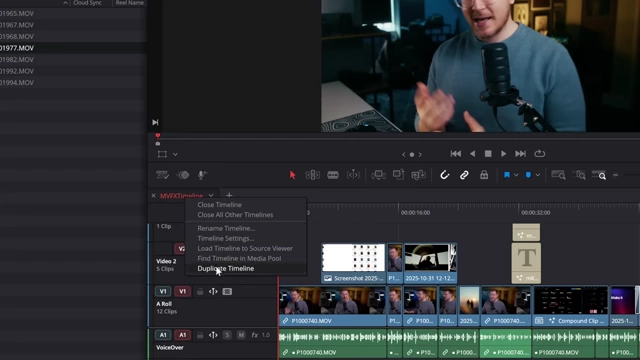
Task: Click the Overwrite Clip toolbar icon
Action: pyautogui.click(x=398, y=175)
